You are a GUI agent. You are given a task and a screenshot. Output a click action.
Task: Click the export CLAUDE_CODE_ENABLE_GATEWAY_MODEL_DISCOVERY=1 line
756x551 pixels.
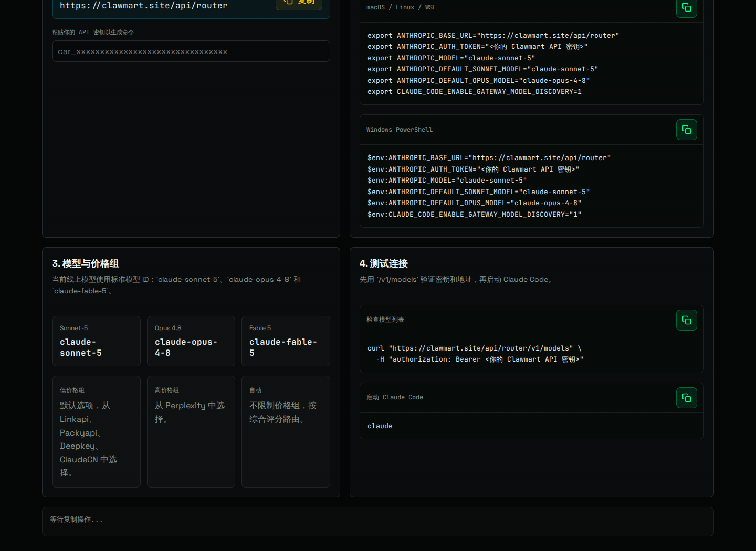[475, 92]
